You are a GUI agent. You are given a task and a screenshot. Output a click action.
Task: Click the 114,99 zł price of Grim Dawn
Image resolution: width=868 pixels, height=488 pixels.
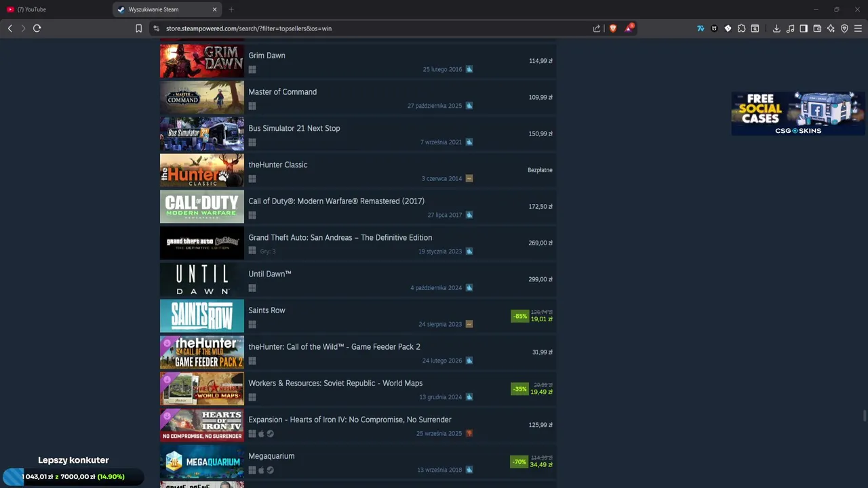[540, 61]
